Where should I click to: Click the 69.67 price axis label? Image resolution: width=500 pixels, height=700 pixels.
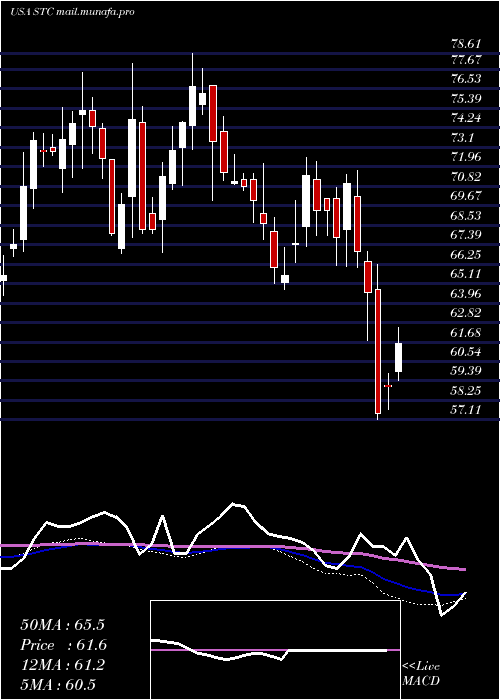click(x=466, y=196)
